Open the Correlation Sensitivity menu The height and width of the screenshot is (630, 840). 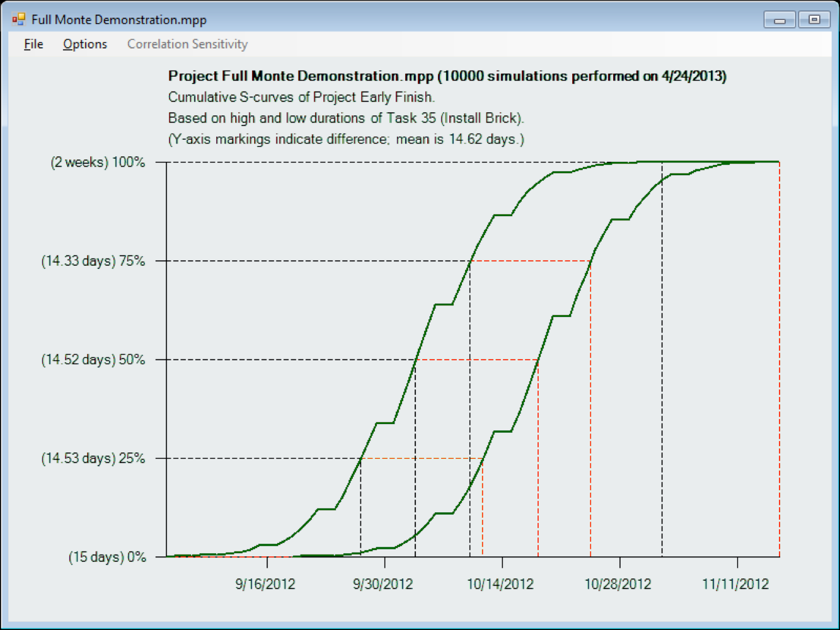(x=187, y=44)
